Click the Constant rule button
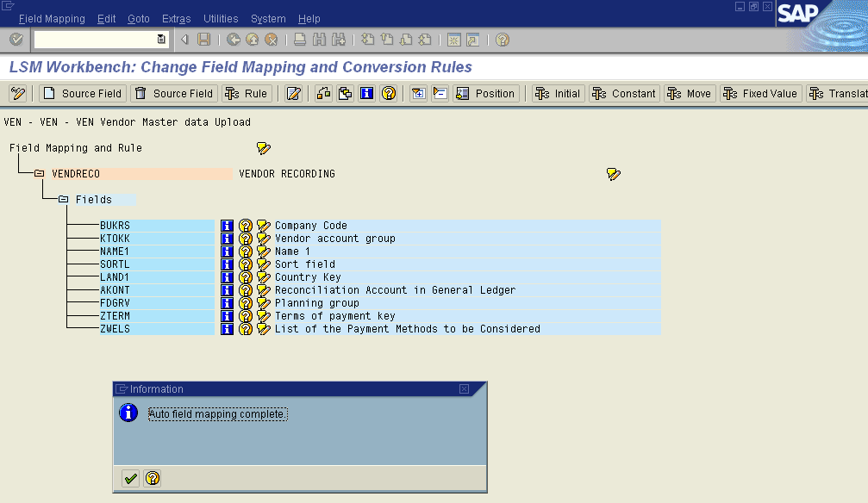Image resolution: width=868 pixels, height=503 pixels. coord(624,94)
